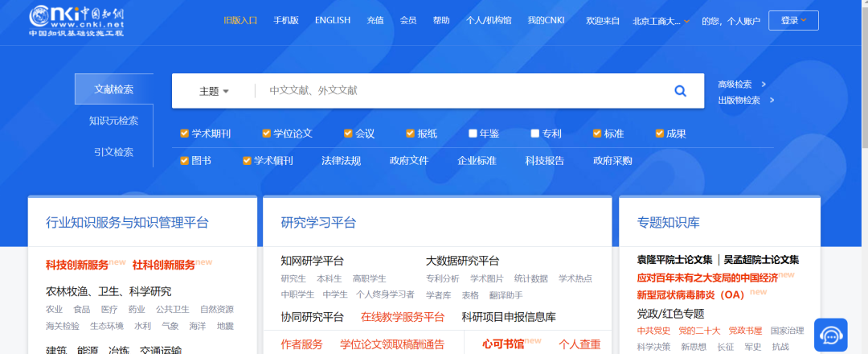The width and height of the screenshot is (868, 354).
Task: Open 作者服务 link
Action: tap(301, 344)
